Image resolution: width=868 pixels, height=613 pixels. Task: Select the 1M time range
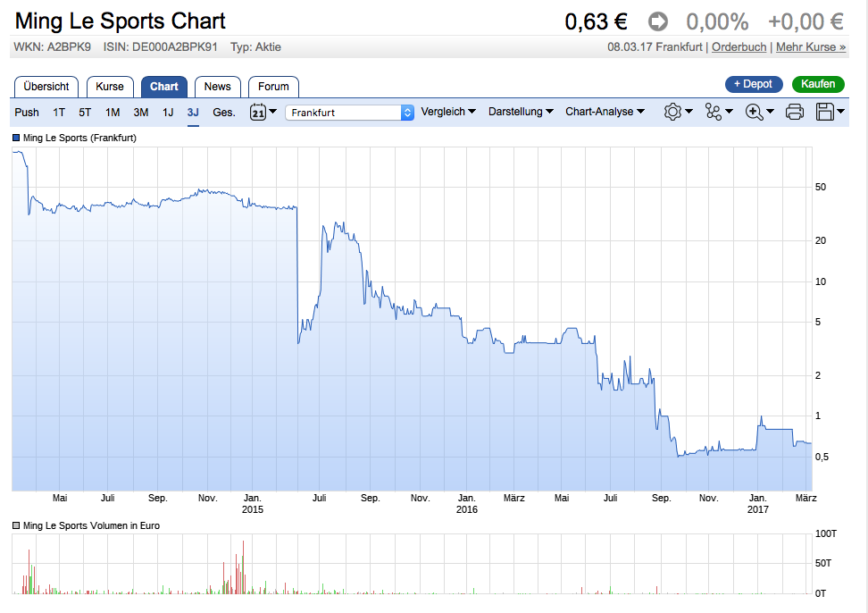(113, 113)
